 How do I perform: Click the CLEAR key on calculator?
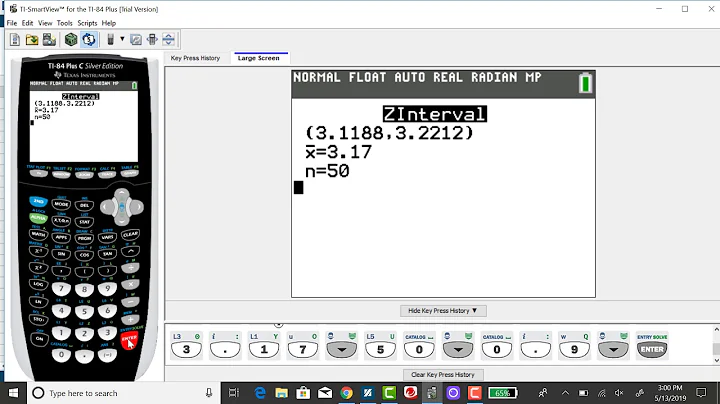[x=130, y=235]
